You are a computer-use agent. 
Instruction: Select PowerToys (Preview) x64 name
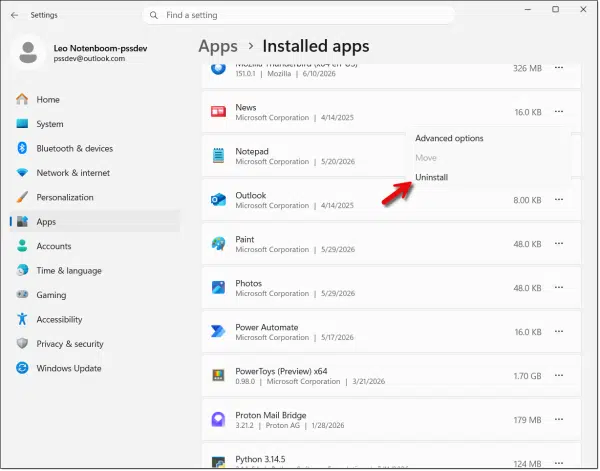coord(281,372)
